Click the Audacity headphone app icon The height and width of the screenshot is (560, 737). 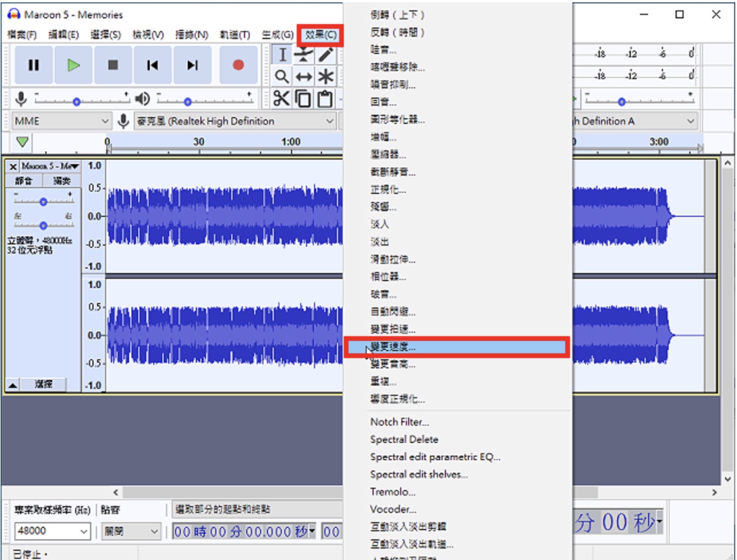[14, 14]
